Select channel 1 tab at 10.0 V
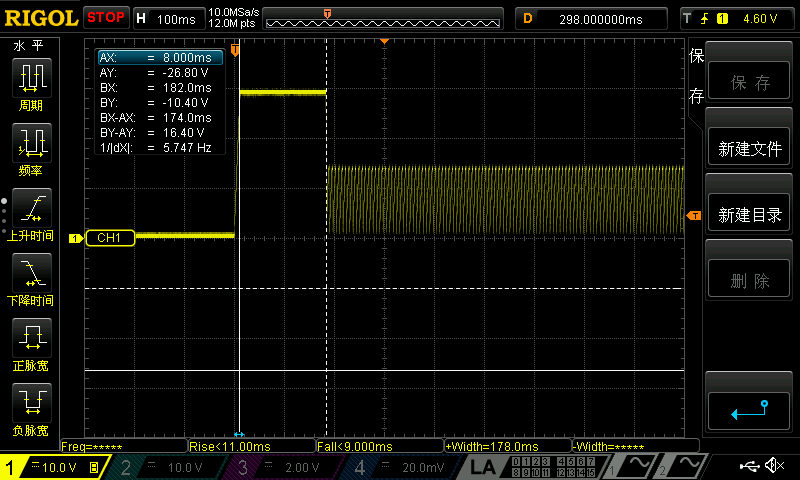 click(54, 467)
